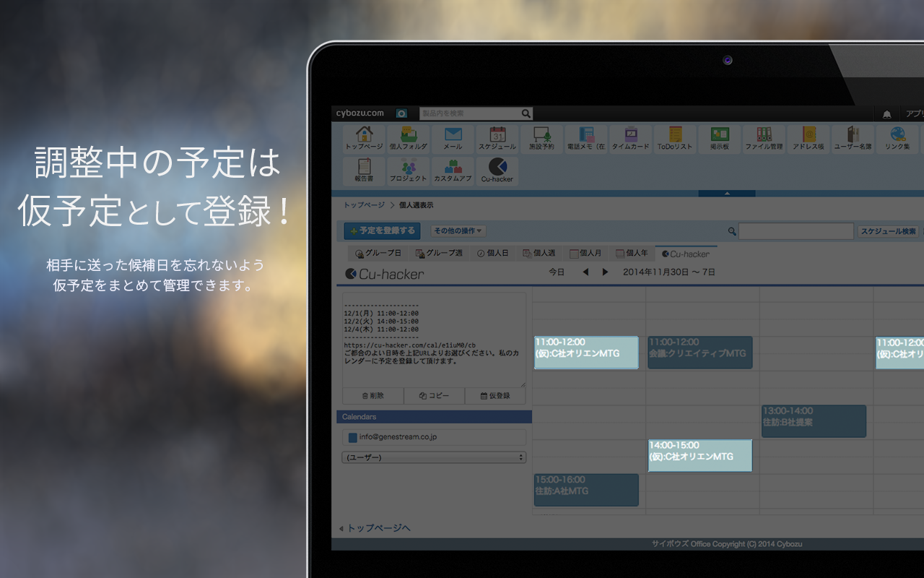Viewport: 924px width, 578px height.
Task: Click the 削除 delete button
Action: (x=372, y=396)
